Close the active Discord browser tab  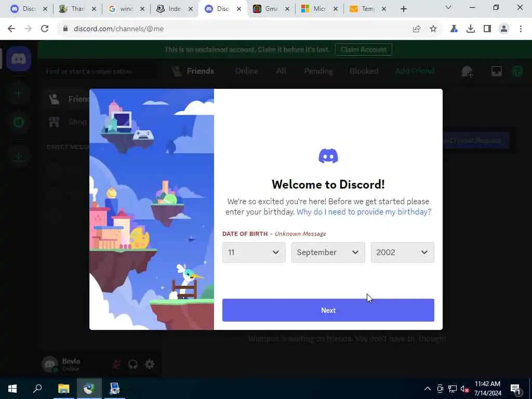[239, 9]
